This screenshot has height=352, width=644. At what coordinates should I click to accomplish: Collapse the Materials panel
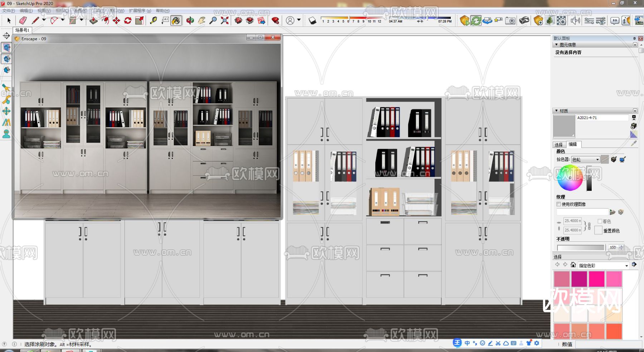(556, 111)
